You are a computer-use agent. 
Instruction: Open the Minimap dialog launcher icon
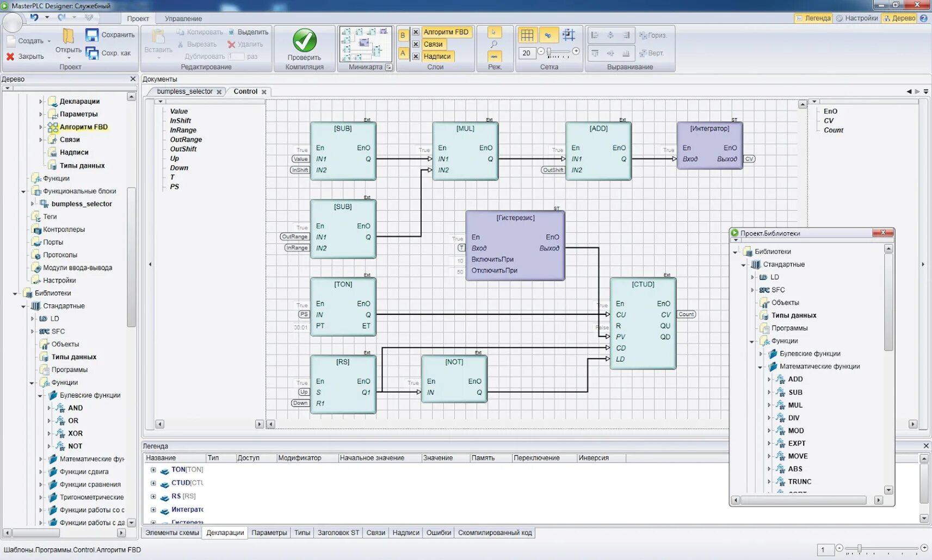pos(388,67)
